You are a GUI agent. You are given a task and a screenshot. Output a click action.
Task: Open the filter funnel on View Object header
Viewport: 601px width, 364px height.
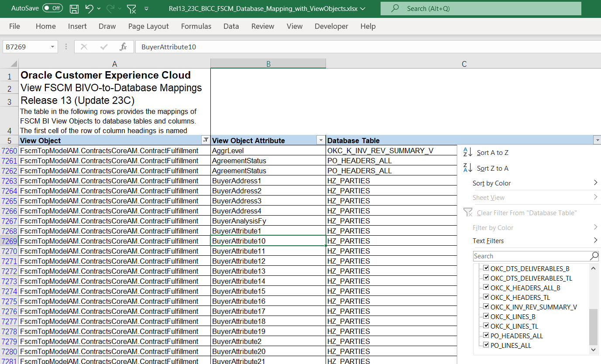pyautogui.click(x=205, y=140)
